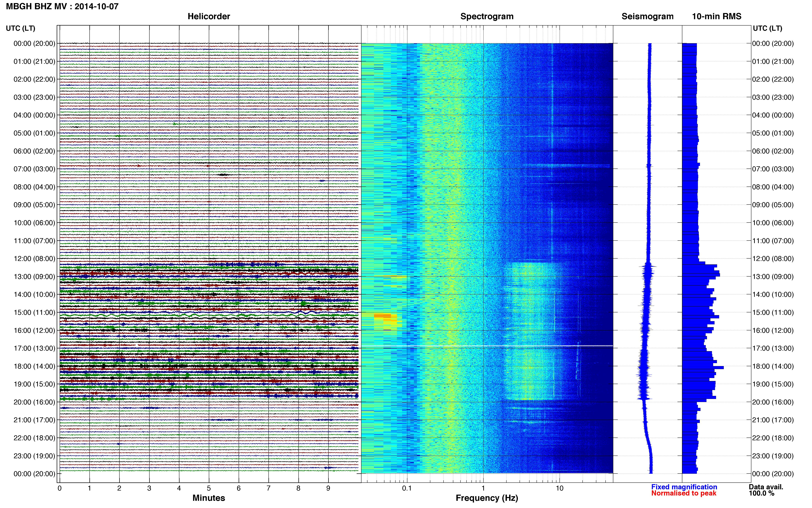The width and height of the screenshot is (812, 508).
Task: Click the left '17:00 (13:00)' time label
Action: tap(34, 348)
